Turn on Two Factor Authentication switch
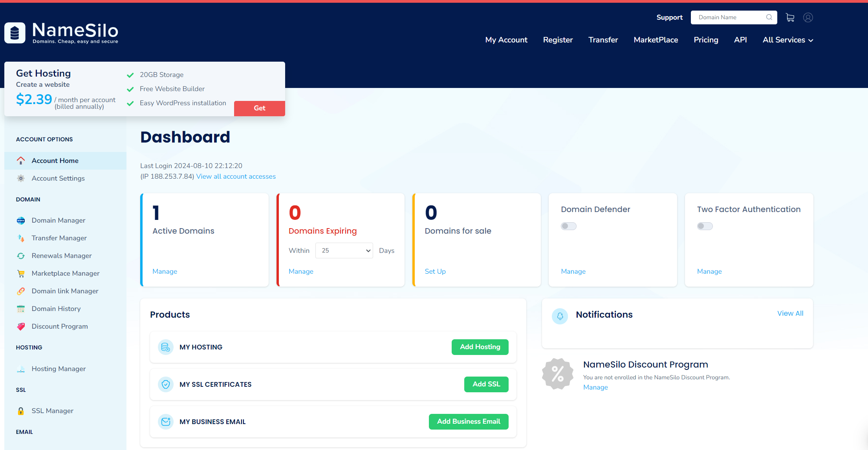This screenshot has width=868, height=450. tap(705, 226)
